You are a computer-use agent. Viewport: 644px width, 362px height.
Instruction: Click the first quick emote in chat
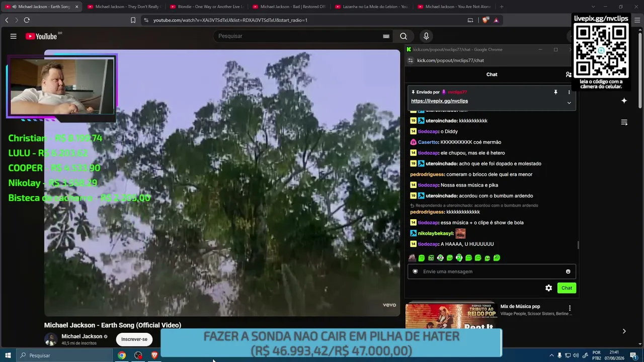point(412,258)
